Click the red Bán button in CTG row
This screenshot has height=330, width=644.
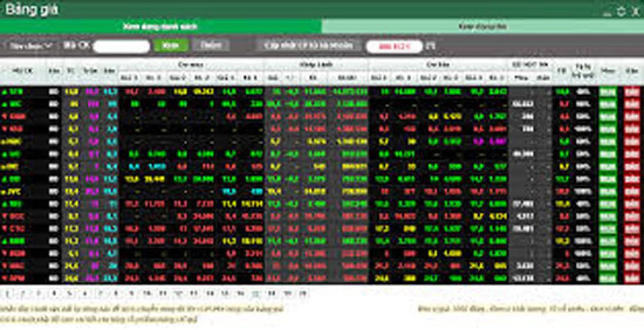coord(632,229)
